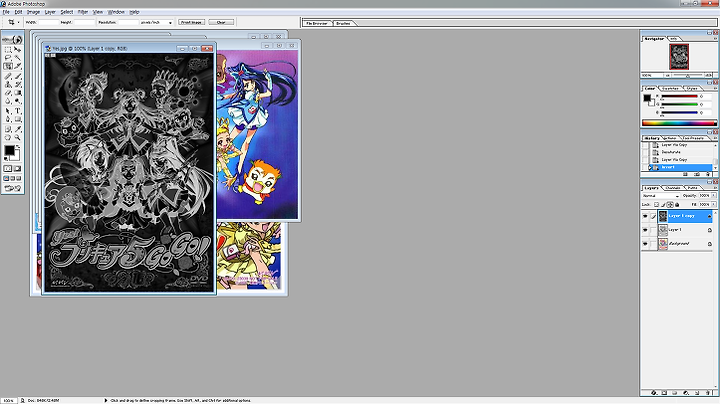Toggle lock transparent pixels in Layers panel

[x=656, y=205]
